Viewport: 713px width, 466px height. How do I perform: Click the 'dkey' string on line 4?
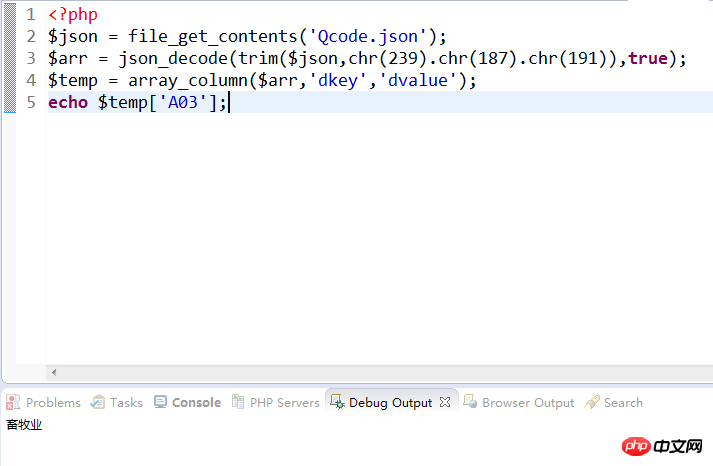[x=337, y=80]
